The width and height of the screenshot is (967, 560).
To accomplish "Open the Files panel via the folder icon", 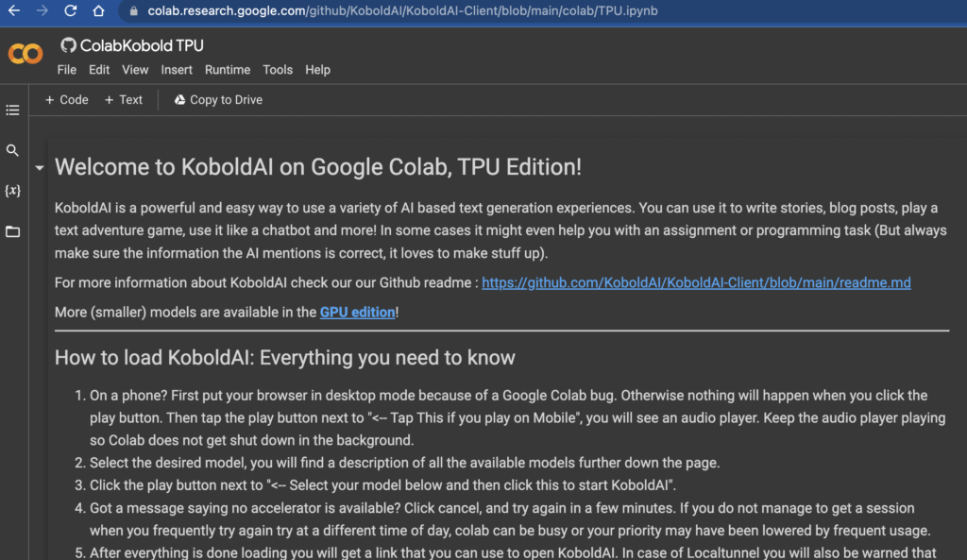I will [12, 229].
